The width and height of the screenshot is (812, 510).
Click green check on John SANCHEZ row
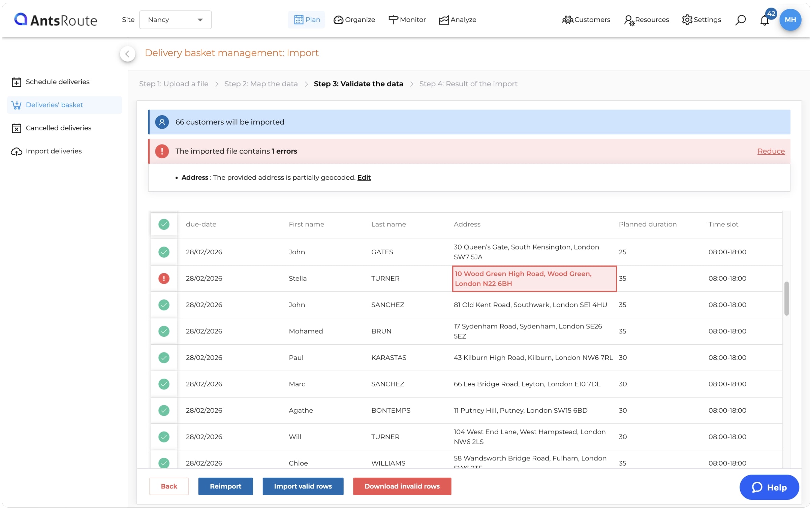[x=164, y=305]
